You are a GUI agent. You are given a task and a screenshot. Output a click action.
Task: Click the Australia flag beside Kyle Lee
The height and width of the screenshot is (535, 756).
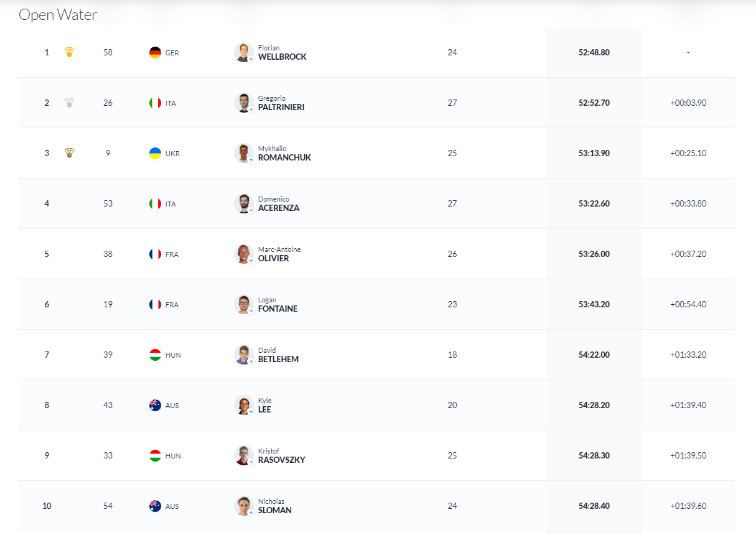click(x=156, y=406)
